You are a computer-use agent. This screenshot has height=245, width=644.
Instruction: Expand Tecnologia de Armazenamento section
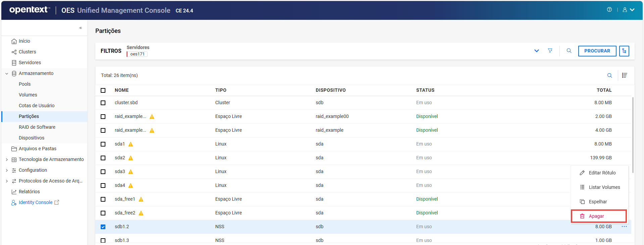(x=7, y=160)
